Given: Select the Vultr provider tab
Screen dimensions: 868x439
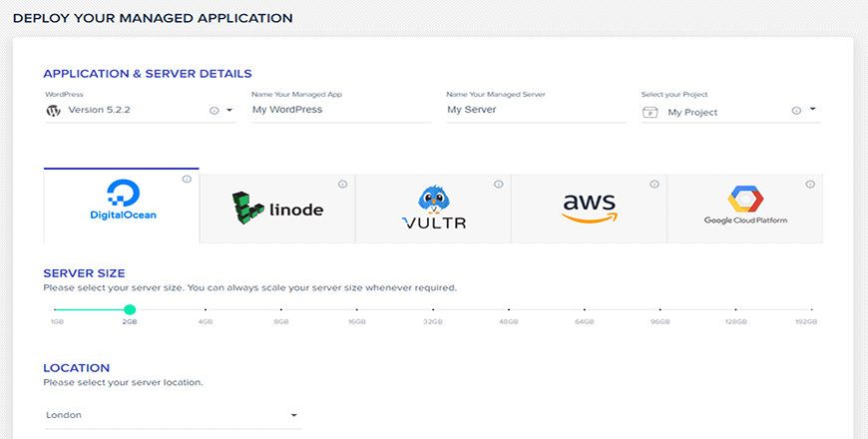Looking at the screenshot, I should (433, 209).
